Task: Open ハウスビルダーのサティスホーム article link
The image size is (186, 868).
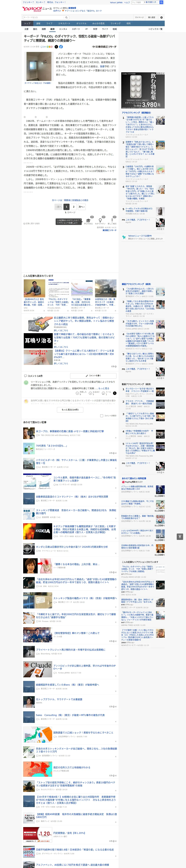Action: (76, 461)
